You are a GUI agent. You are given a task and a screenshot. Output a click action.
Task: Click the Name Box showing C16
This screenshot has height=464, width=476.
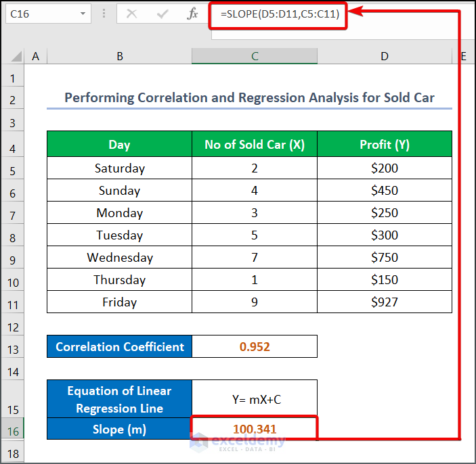click(41, 14)
